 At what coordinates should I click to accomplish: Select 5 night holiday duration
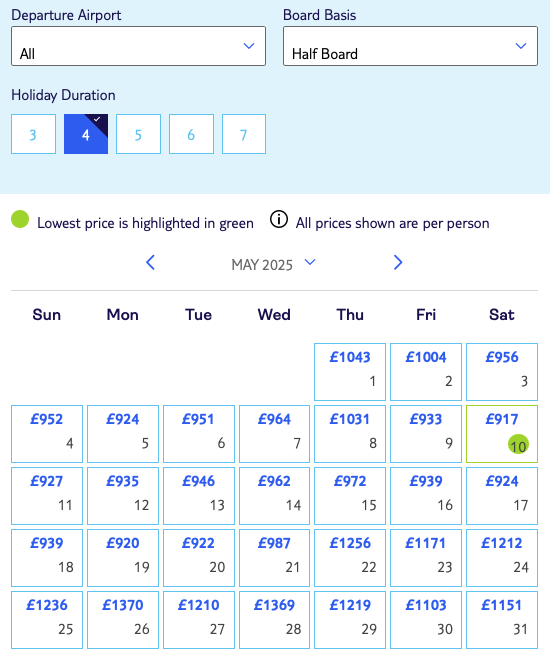tap(138, 134)
